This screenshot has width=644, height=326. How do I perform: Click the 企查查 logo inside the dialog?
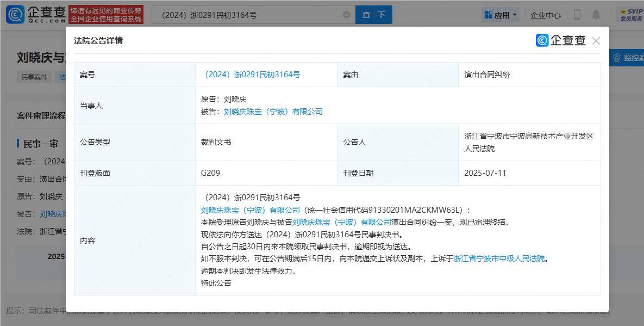[561, 40]
